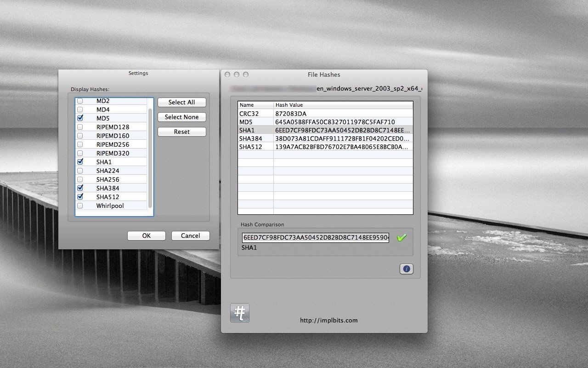This screenshot has width=588, height=368.
Task: Select the CRC32 row in hash table
Action: click(325, 113)
